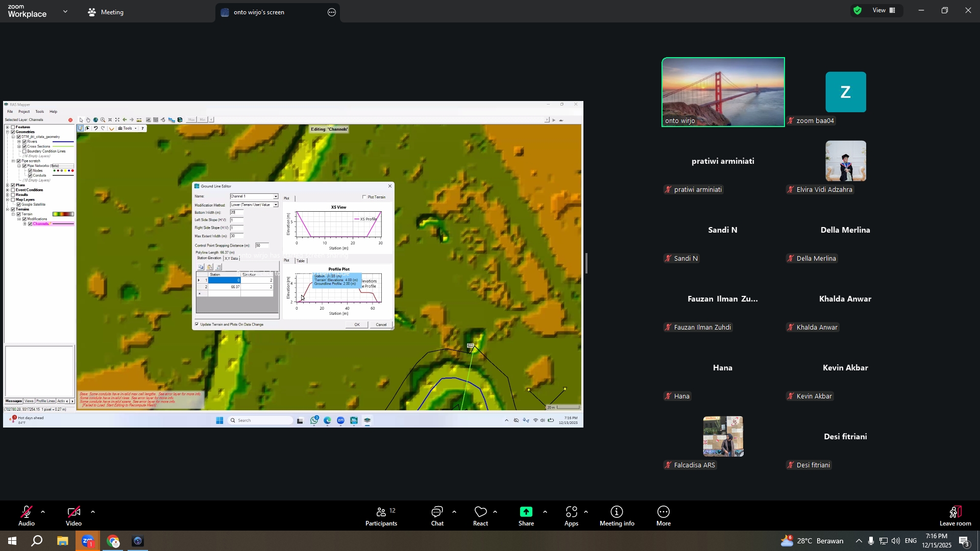Click the Terrain color ramp swatch

click(63, 214)
